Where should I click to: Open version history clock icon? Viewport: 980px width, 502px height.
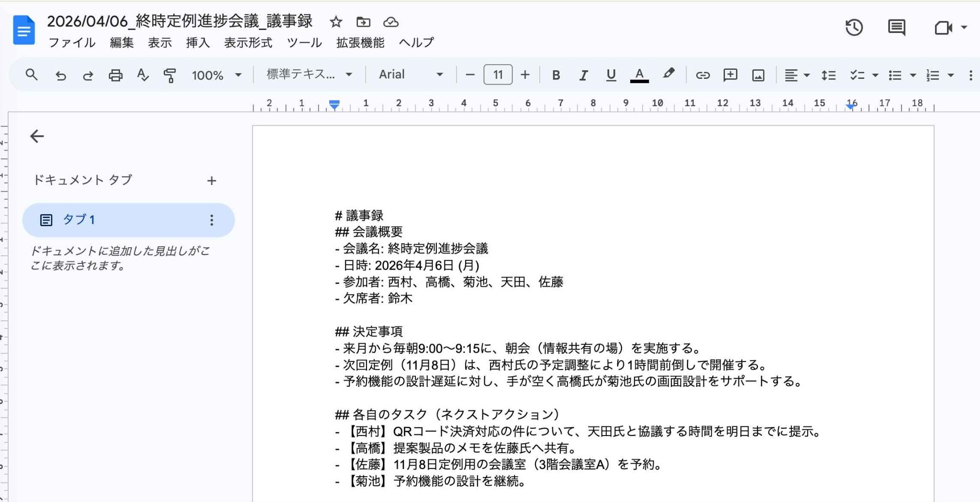(854, 28)
